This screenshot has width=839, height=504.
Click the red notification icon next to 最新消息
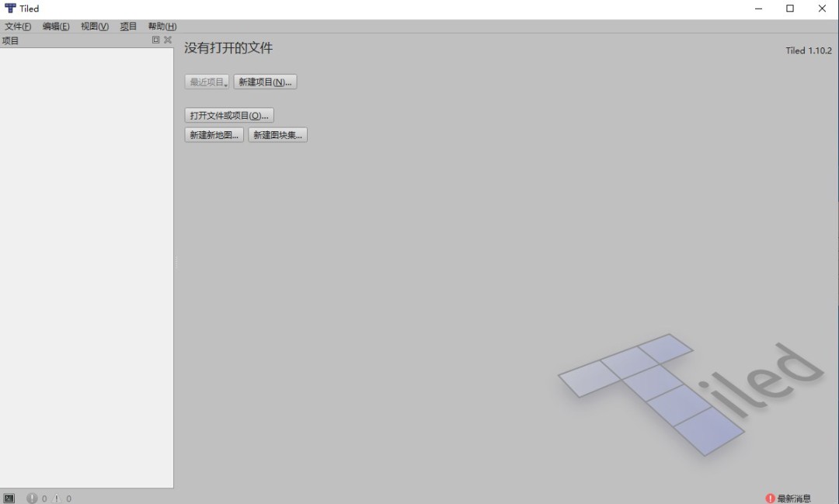coord(770,498)
